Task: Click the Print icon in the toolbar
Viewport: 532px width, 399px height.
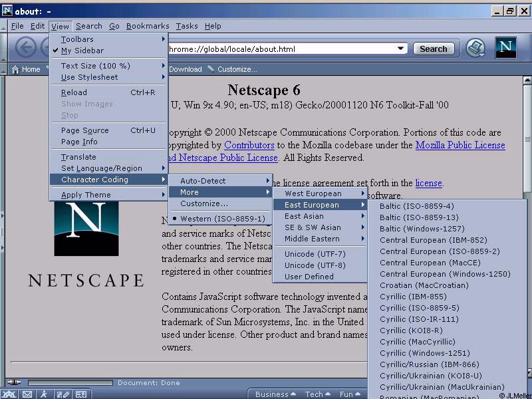Action: 475,48
